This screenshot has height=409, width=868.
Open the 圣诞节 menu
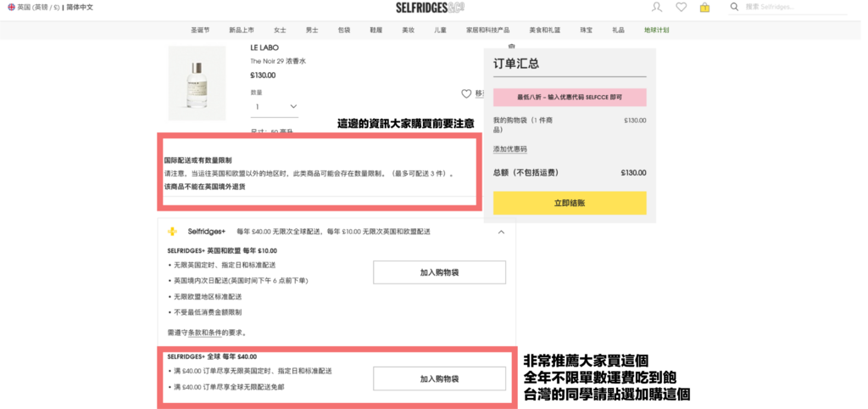(x=200, y=31)
